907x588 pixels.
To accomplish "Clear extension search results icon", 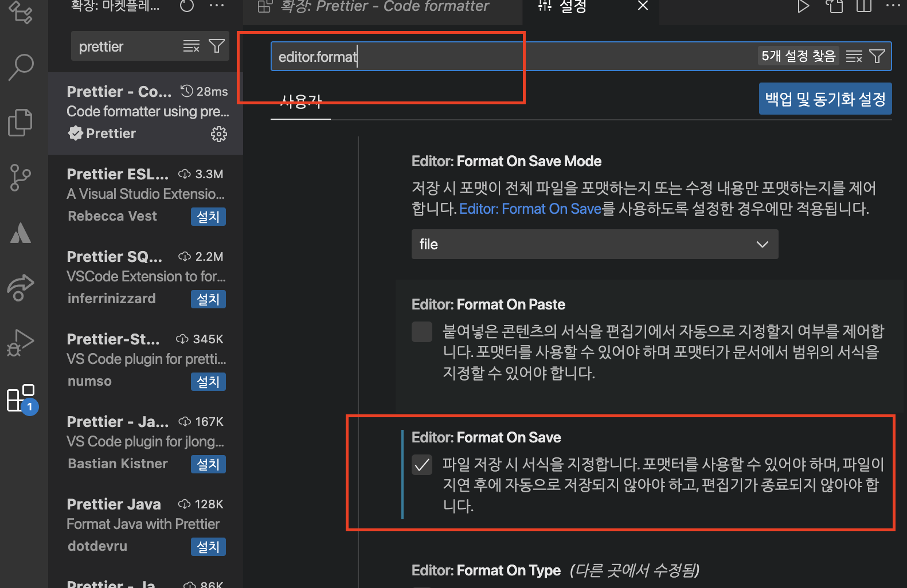I will [x=191, y=46].
